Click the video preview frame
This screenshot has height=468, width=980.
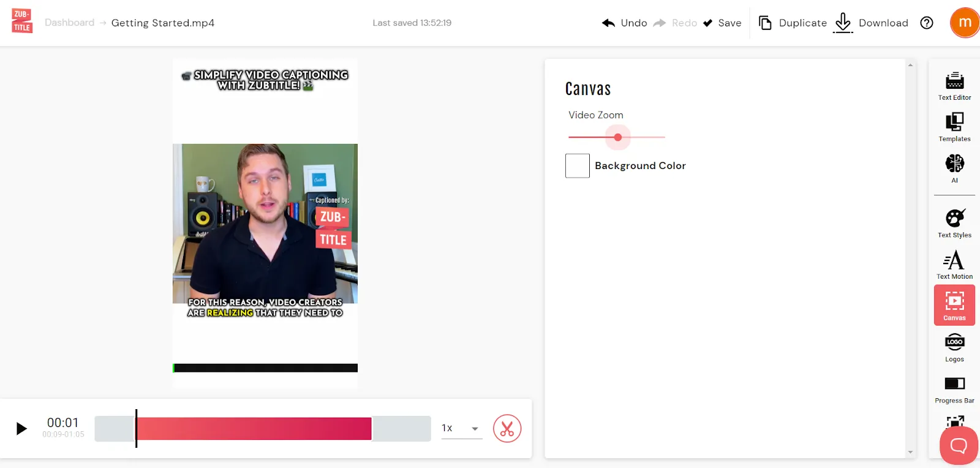(x=265, y=224)
